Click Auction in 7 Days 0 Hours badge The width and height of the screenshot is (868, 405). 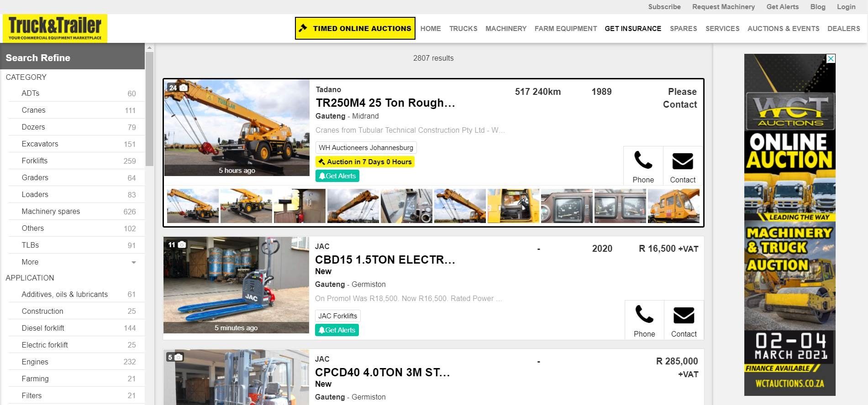click(x=365, y=162)
